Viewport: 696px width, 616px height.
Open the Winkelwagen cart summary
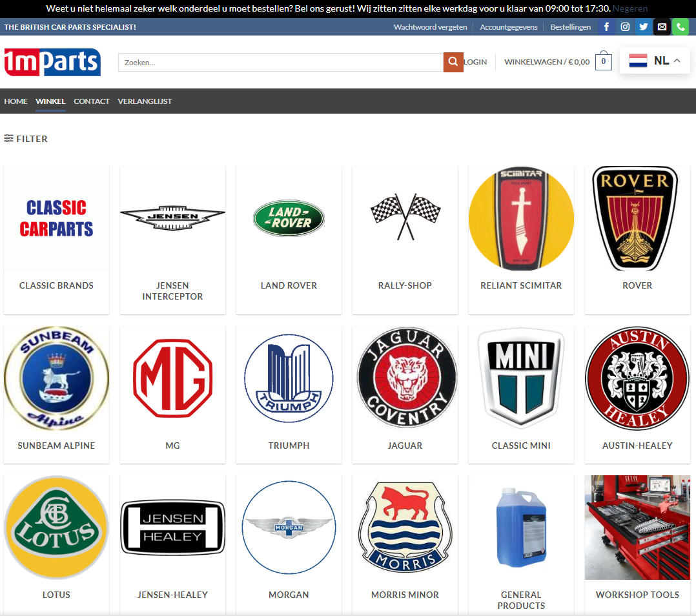click(x=546, y=62)
